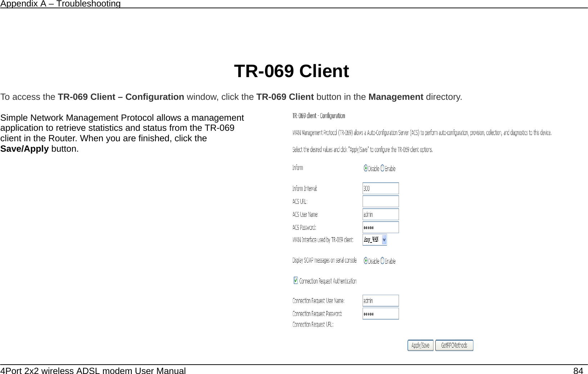Select SOAP messages Enable radio button
Viewport: 588px width, 374px height.
tap(382, 261)
